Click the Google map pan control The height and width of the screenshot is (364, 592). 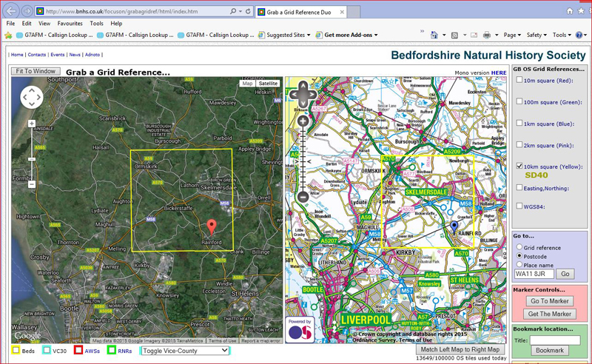(x=32, y=97)
